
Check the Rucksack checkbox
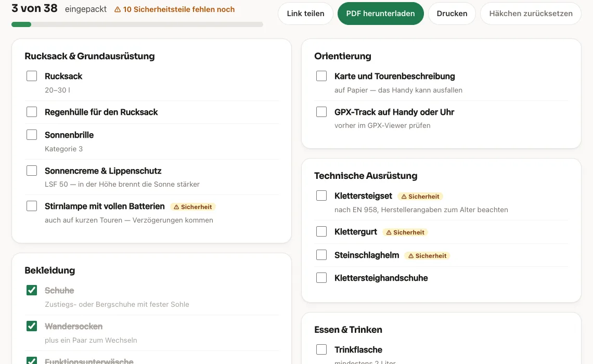pos(32,76)
